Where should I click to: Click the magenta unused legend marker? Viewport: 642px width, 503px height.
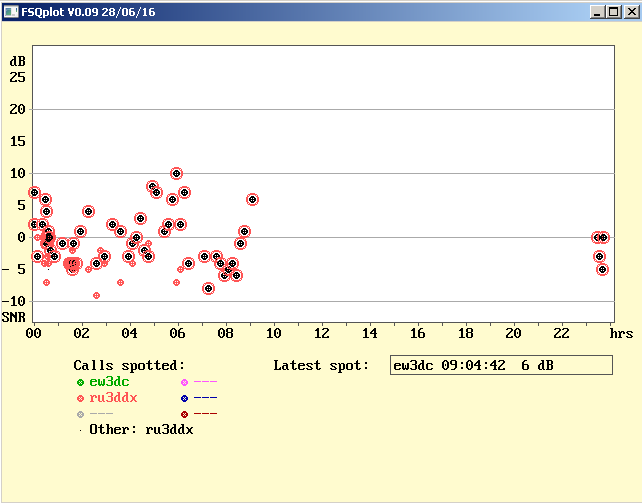point(184,382)
